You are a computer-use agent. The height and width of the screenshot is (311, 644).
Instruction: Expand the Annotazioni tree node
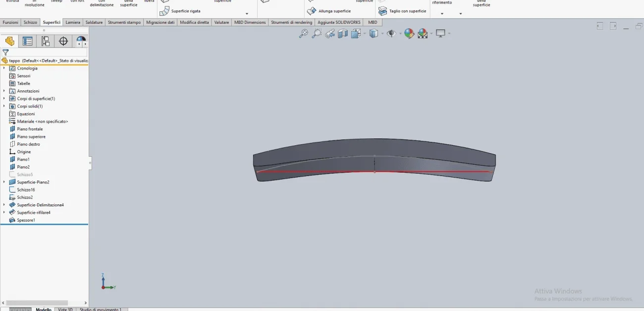(4, 91)
